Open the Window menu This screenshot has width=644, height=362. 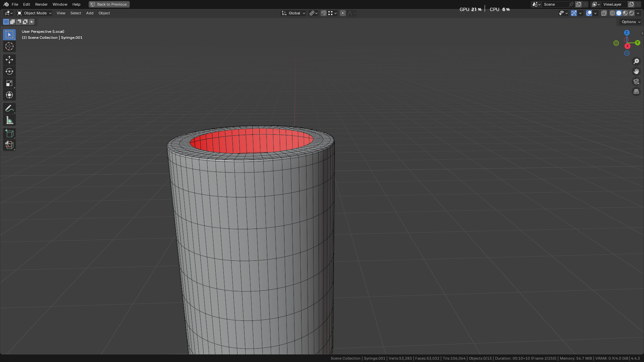[60, 4]
